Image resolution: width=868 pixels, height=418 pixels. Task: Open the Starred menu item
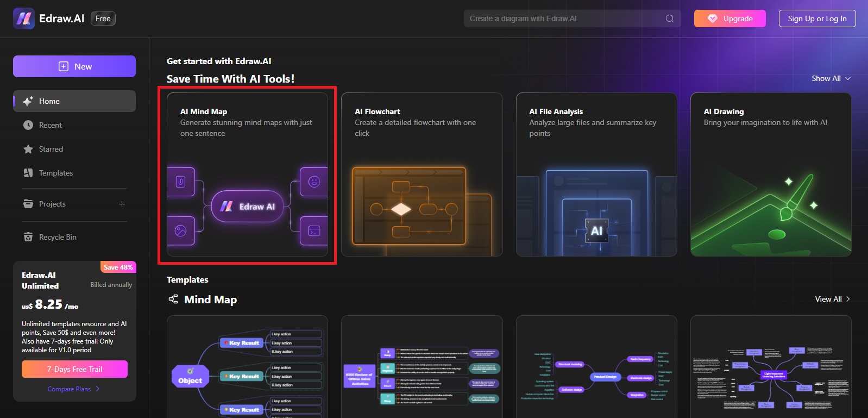[x=74, y=149]
